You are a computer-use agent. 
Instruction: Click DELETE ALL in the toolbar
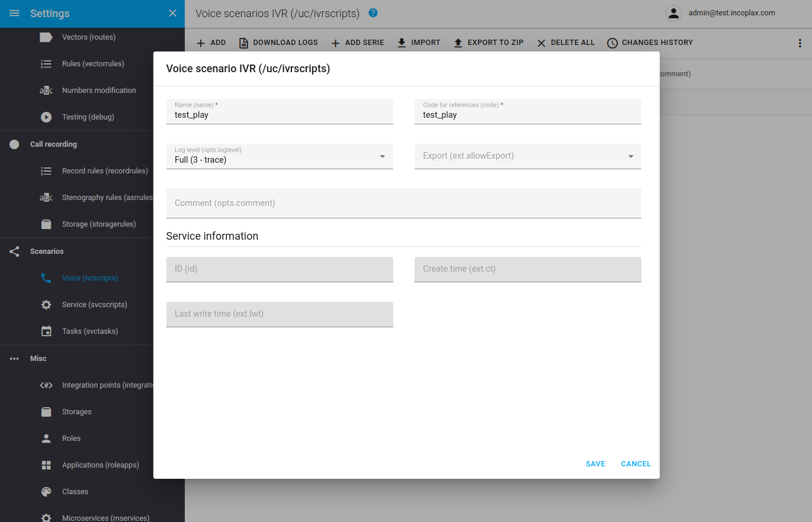(x=566, y=43)
